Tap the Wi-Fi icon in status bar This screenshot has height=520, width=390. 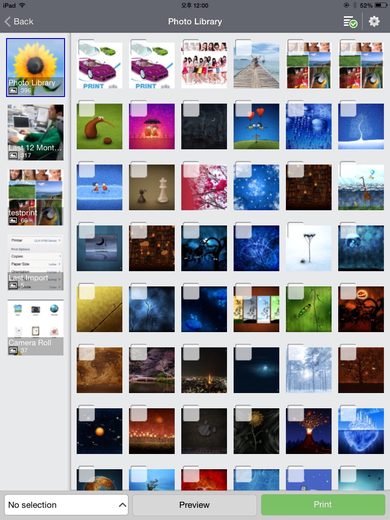pyautogui.click(x=22, y=5)
